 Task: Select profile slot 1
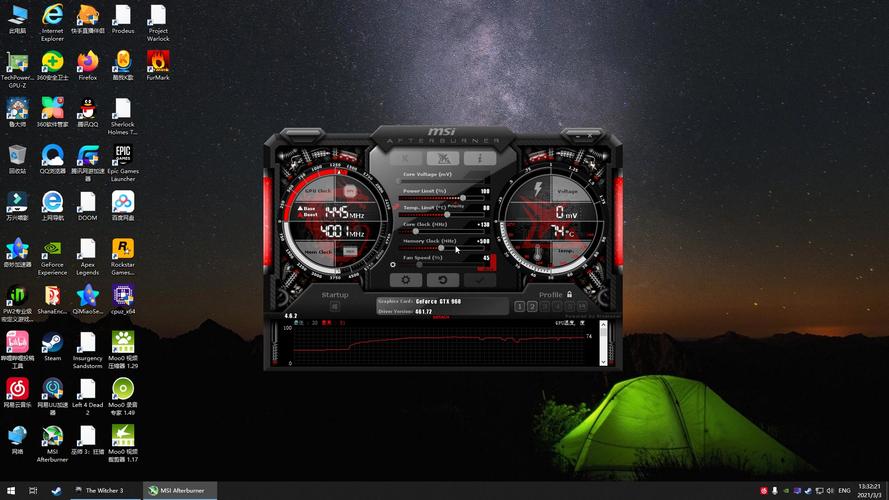519,307
